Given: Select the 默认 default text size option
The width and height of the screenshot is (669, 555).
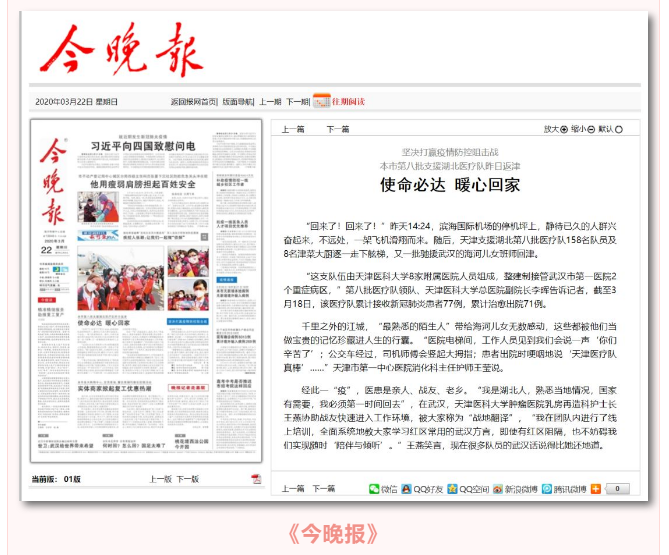Looking at the screenshot, I should (x=610, y=129).
